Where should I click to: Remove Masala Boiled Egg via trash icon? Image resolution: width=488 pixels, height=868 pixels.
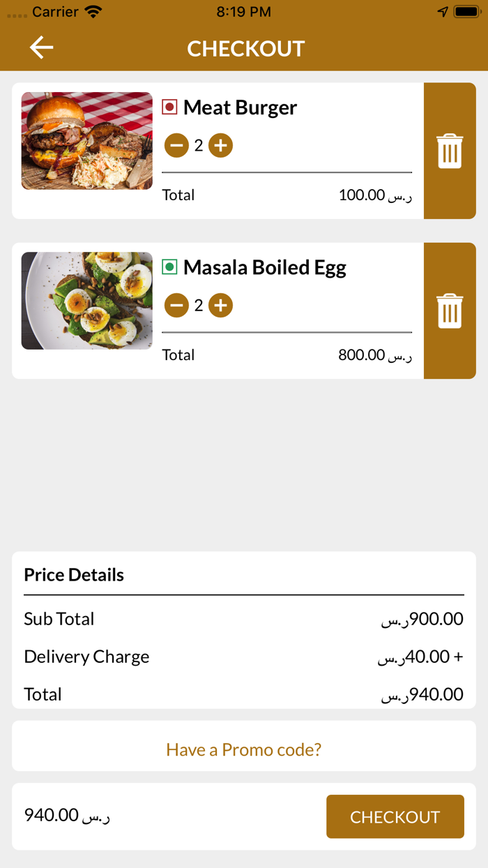pyautogui.click(x=450, y=310)
